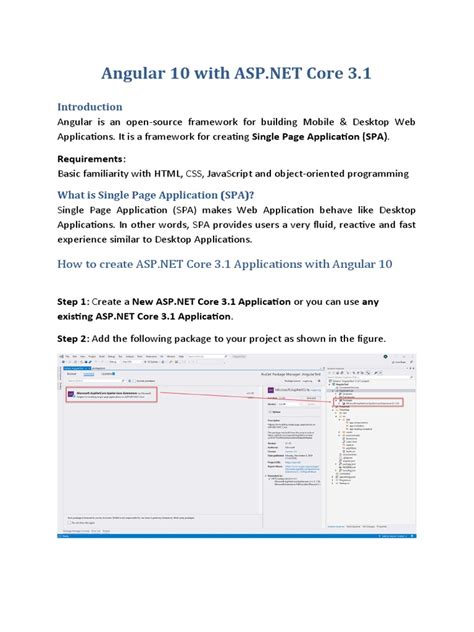
Task: Click the Solution Explorer search field
Action: (x=370, y=377)
